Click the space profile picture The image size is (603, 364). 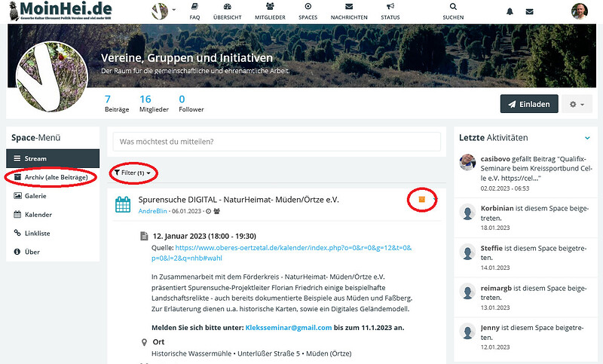click(51, 76)
